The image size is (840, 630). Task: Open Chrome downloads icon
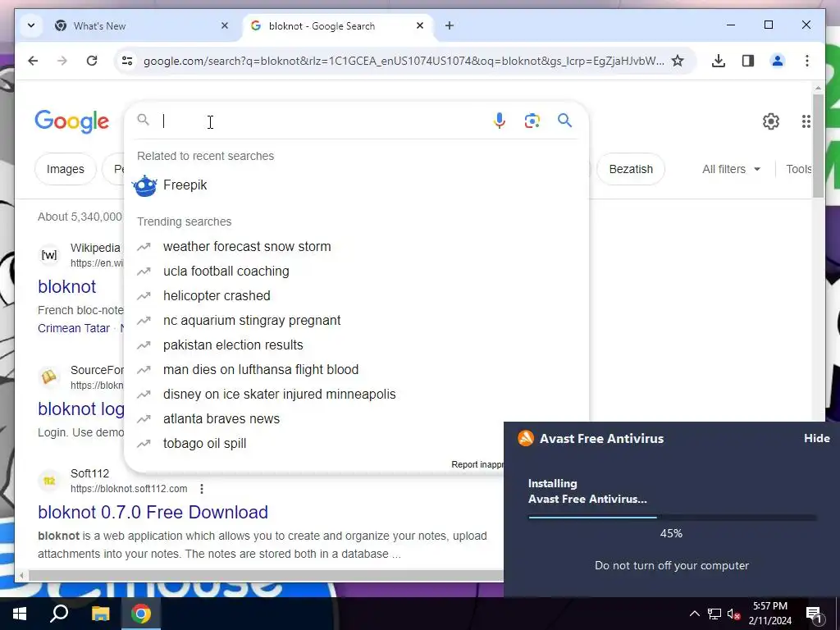pyautogui.click(x=719, y=61)
